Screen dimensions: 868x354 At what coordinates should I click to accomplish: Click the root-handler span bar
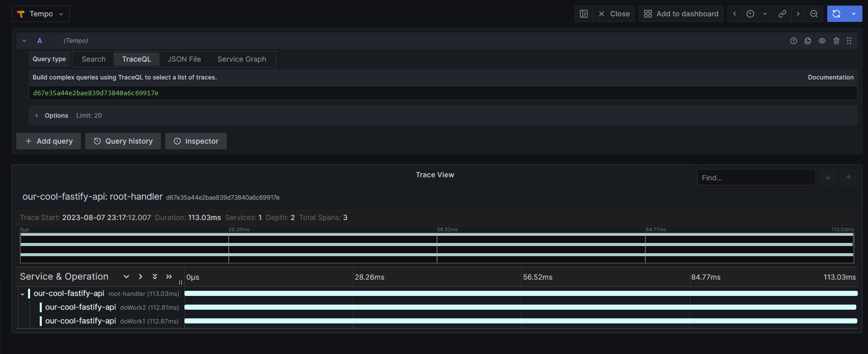click(x=521, y=293)
